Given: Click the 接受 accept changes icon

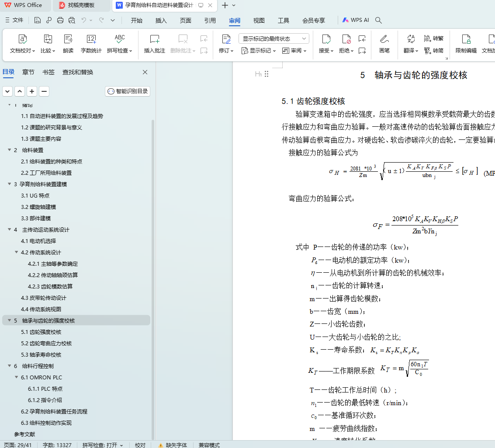Looking at the screenshot, I should coord(326,39).
